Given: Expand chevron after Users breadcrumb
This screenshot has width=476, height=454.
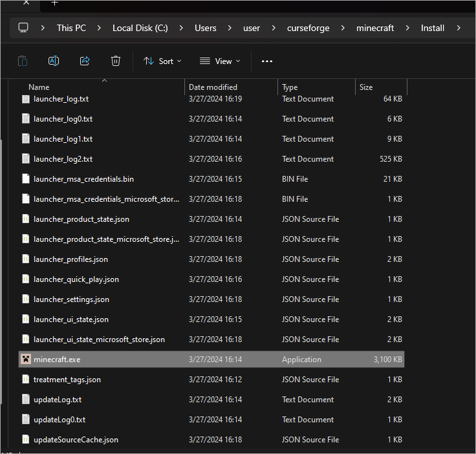Looking at the screenshot, I should point(230,28).
